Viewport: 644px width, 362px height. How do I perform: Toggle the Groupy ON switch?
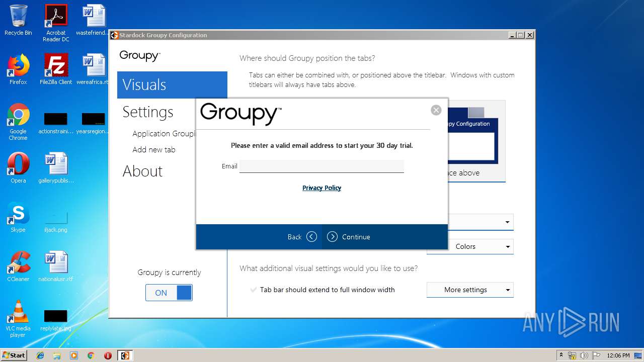[169, 293]
